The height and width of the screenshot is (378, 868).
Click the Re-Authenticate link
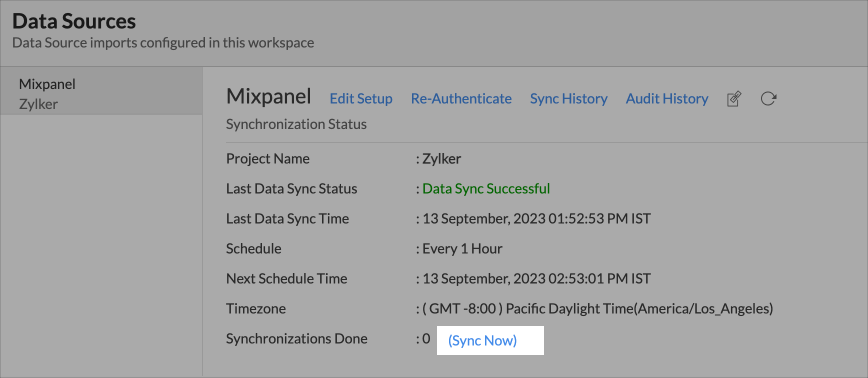(x=461, y=99)
